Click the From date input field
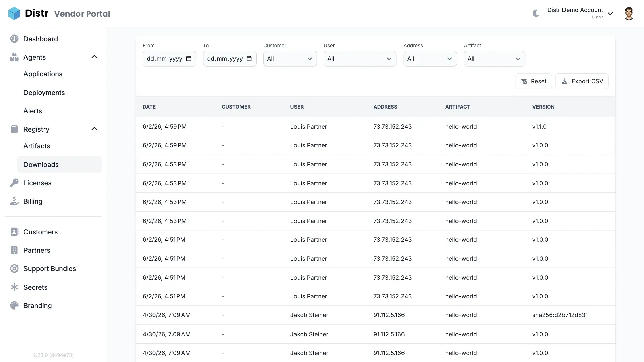Viewport: 644px width, 362px height. (169, 59)
